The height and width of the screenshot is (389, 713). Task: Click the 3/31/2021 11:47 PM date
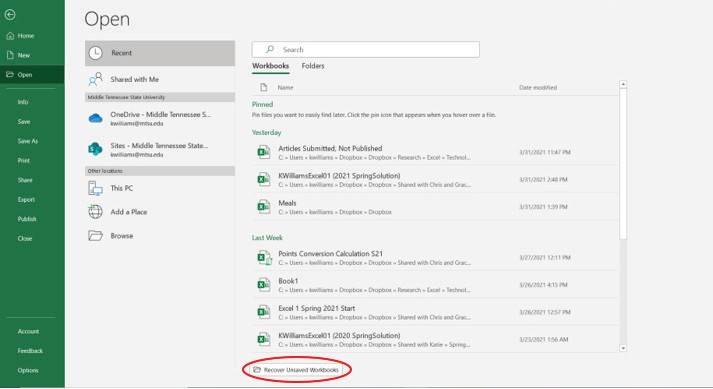coord(545,152)
